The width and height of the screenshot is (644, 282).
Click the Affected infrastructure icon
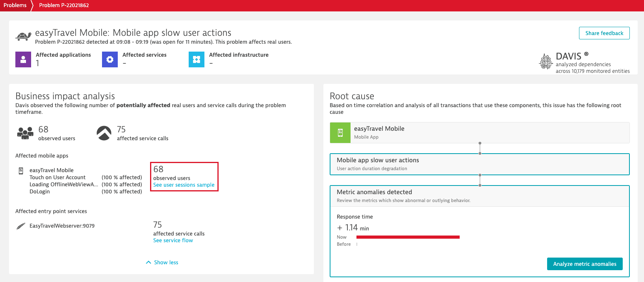tap(197, 59)
